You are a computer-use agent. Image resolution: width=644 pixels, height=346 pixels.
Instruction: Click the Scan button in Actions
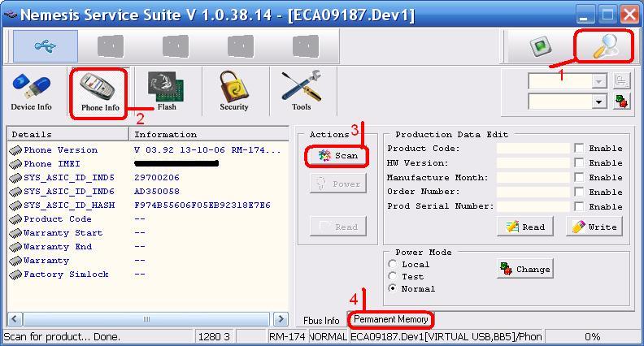pos(337,156)
